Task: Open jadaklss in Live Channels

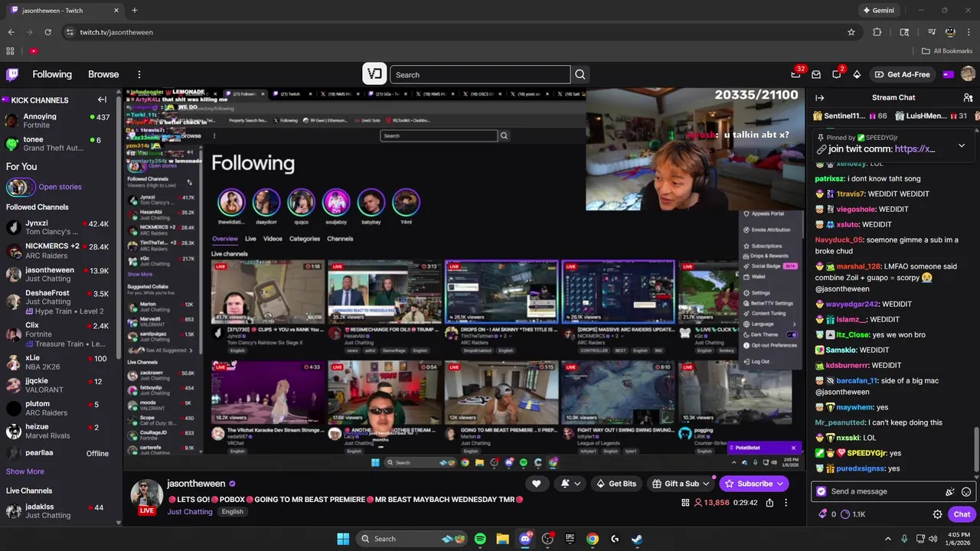Action: [x=57, y=510]
